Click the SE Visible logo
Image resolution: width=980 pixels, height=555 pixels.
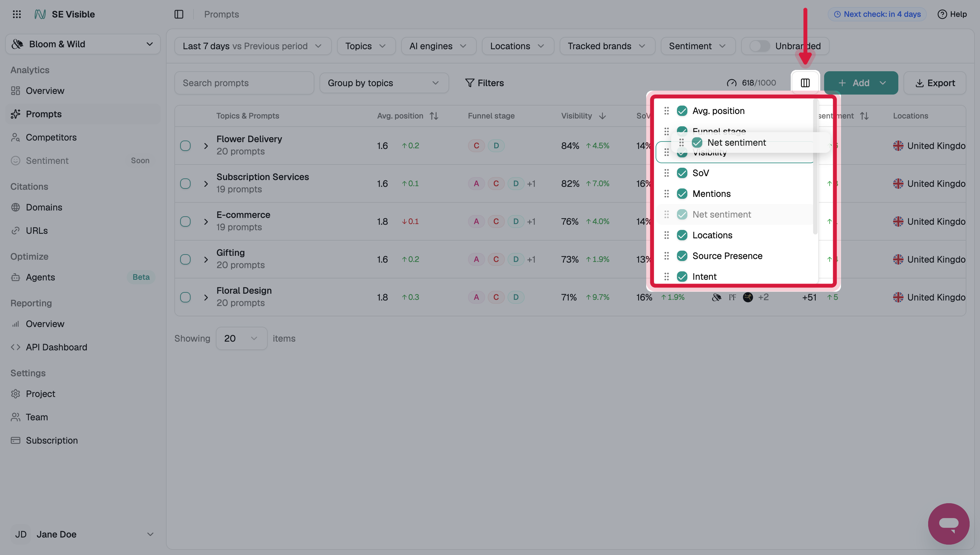40,14
